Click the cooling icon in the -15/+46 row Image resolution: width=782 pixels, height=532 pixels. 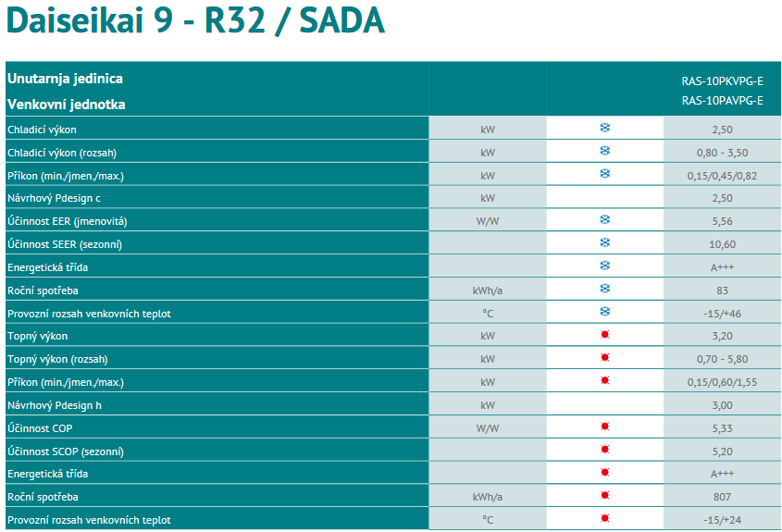604,313
